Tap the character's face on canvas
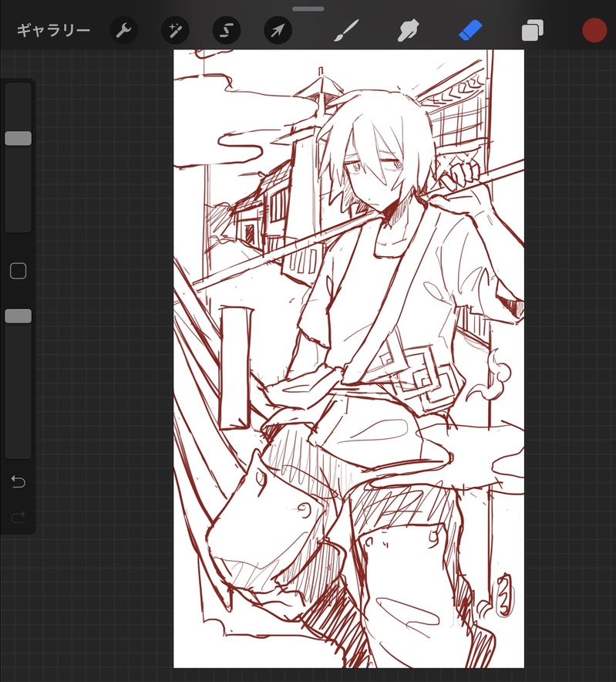The height and width of the screenshot is (682, 616). pos(376,174)
